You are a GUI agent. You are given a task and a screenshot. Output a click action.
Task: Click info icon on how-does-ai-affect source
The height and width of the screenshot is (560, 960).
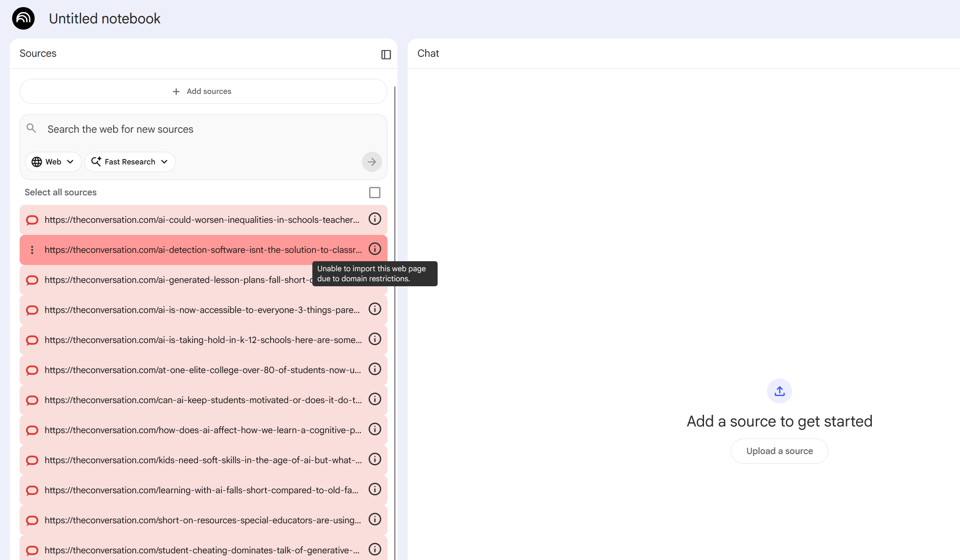[375, 429]
